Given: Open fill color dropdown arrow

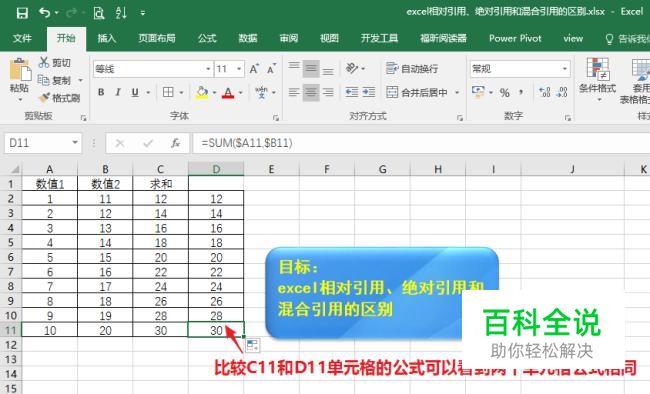Looking at the screenshot, I should [214, 92].
